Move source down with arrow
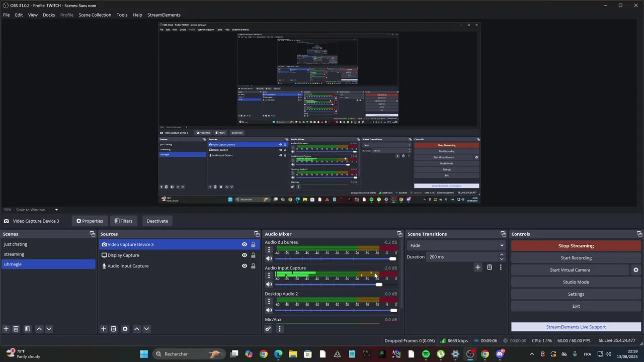 (x=146, y=329)
